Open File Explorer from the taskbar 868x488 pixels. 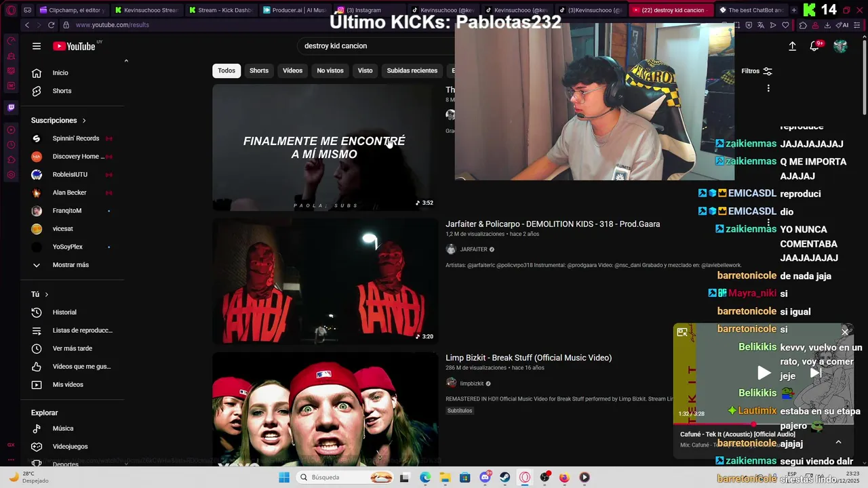click(x=445, y=477)
